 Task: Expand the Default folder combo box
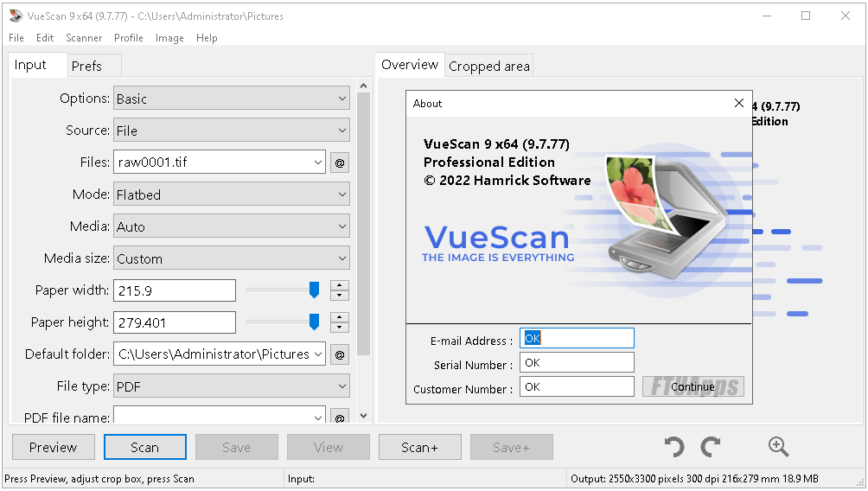click(x=318, y=354)
